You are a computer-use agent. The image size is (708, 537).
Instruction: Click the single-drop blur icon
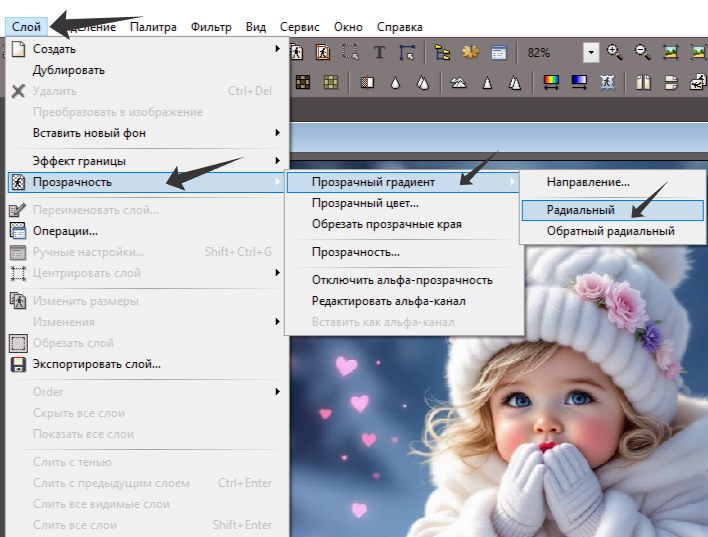point(396,82)
